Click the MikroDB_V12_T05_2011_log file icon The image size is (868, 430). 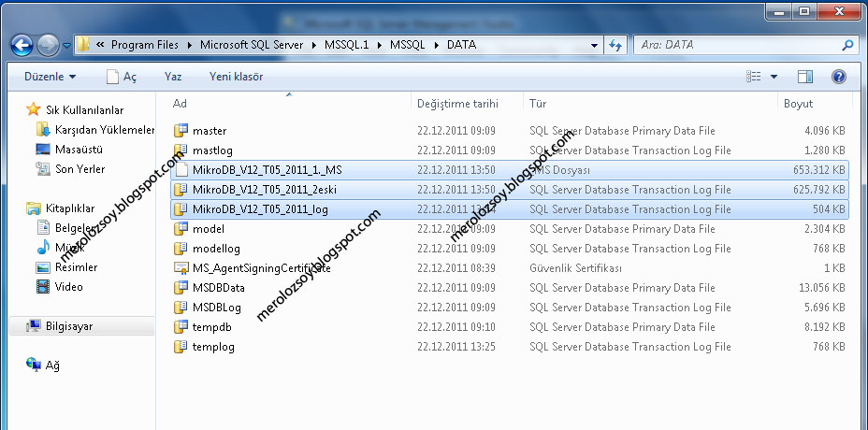[181, 209]
